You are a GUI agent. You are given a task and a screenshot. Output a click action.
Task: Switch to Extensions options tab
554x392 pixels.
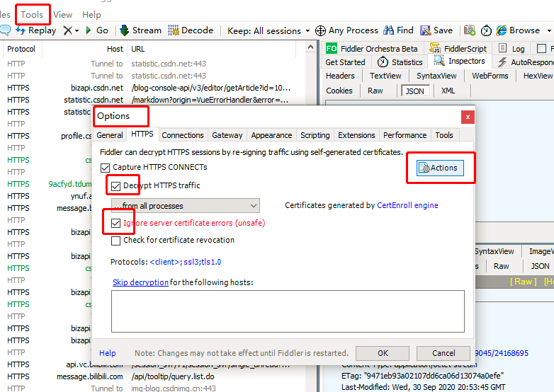(356, 135)
